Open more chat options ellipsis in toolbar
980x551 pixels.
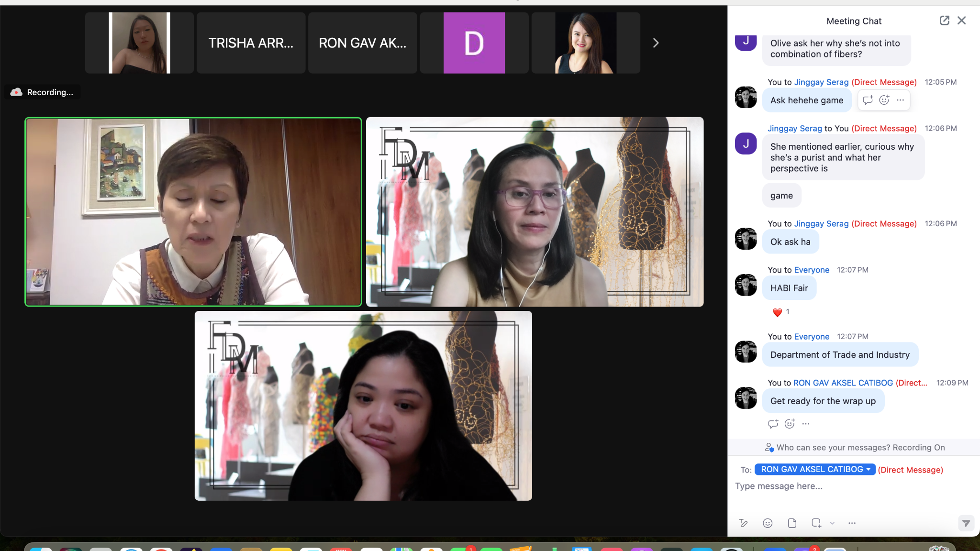coord(852,523)
